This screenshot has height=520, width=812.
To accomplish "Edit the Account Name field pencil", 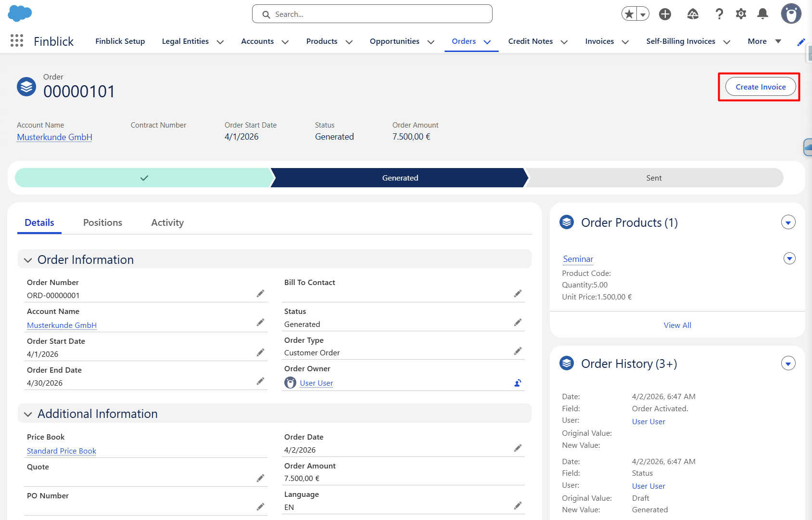I will (x=260, y=323).
